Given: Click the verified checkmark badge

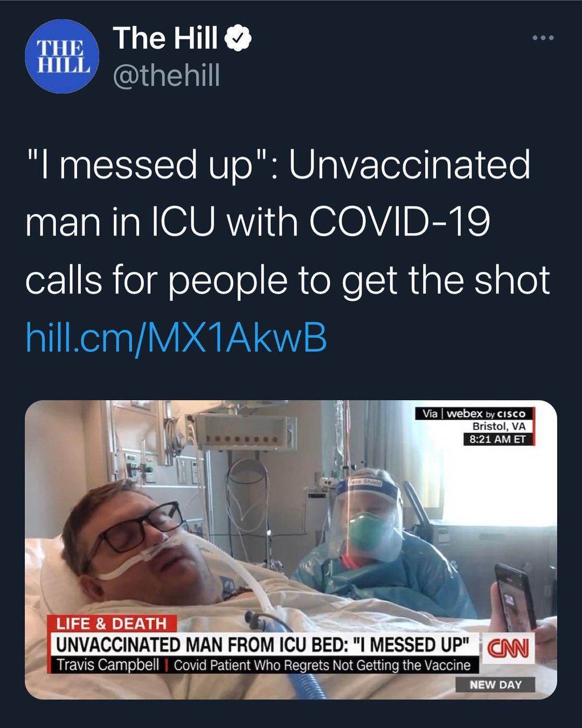Looking at the screenshot, I should point(240,39).
